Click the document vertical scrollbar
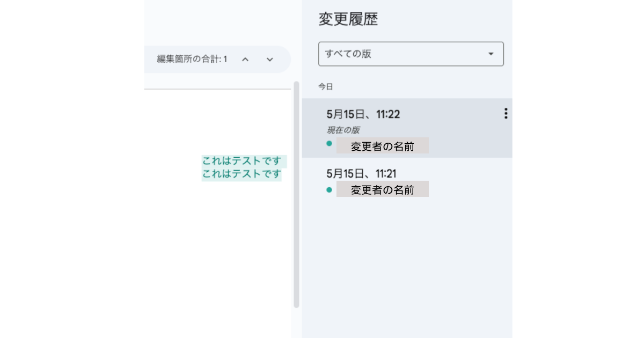644x338 pixels. point(296,194)
